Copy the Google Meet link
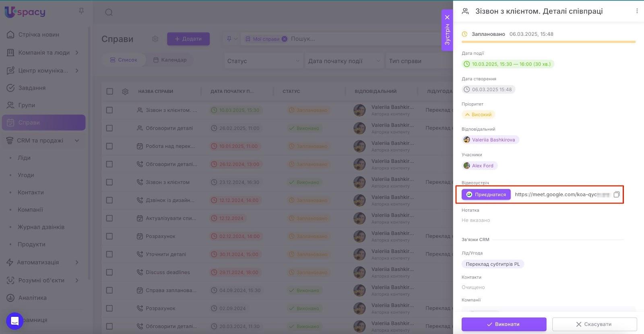 point(616,195)
